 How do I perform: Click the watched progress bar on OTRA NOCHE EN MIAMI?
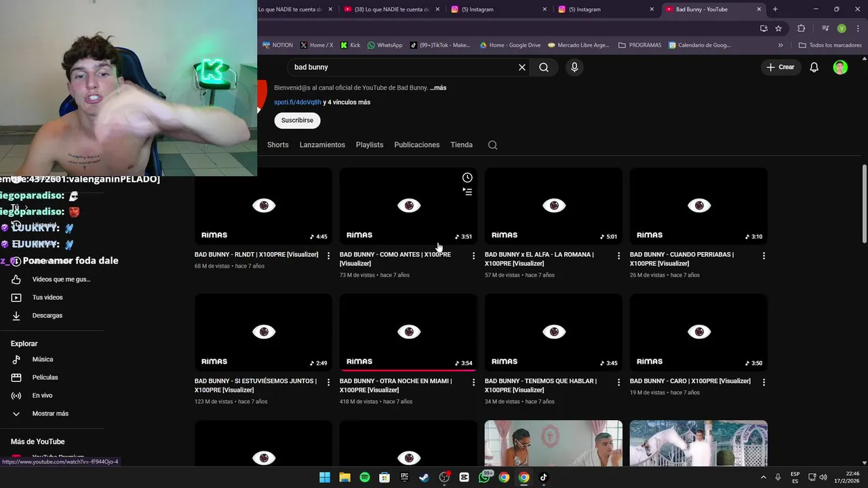click(x=408, y=370)
